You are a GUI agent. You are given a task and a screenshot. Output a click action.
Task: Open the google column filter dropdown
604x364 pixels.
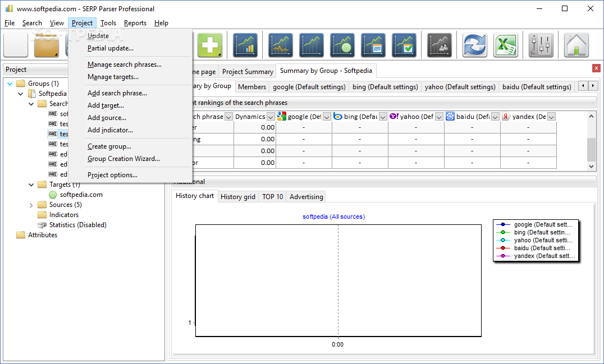(x=327, y=117)
